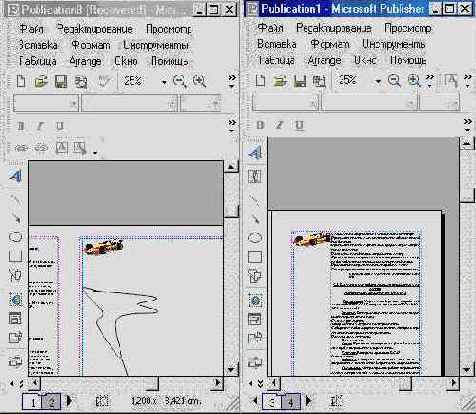The width and height of the screenshot is (476, 414).
Task: Click New document icon in right window
Action: click(x=260, y=81)
